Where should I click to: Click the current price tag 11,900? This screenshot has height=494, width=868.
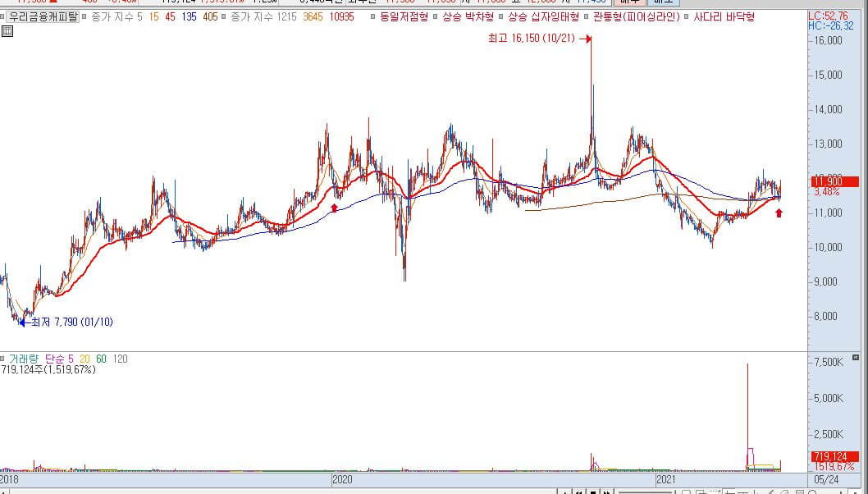835,181
